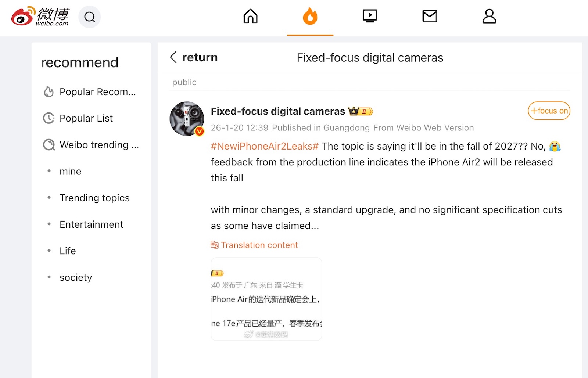Click the Weibo logo
The width and height of the screenshot is (588, 378).
(x=40, y=17)
